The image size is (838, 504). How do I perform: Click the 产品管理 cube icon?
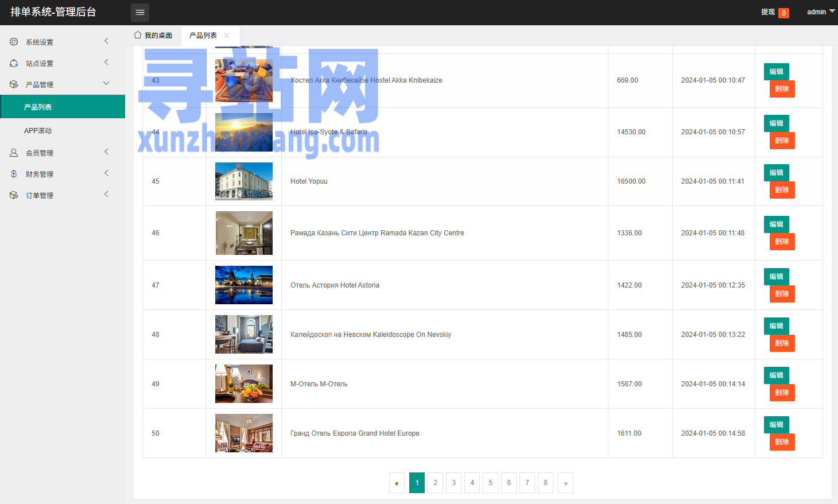(x=14, y=84)
